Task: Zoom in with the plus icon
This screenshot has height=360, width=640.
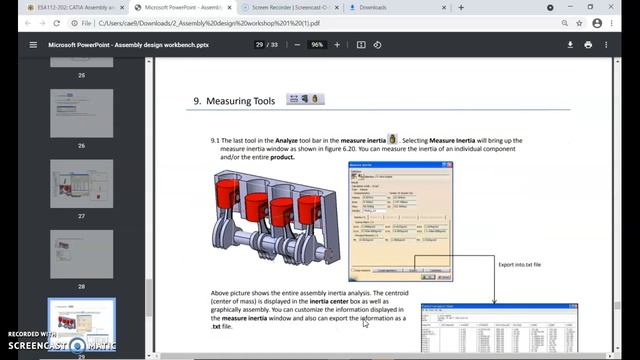Action: [x=337, y=45]
